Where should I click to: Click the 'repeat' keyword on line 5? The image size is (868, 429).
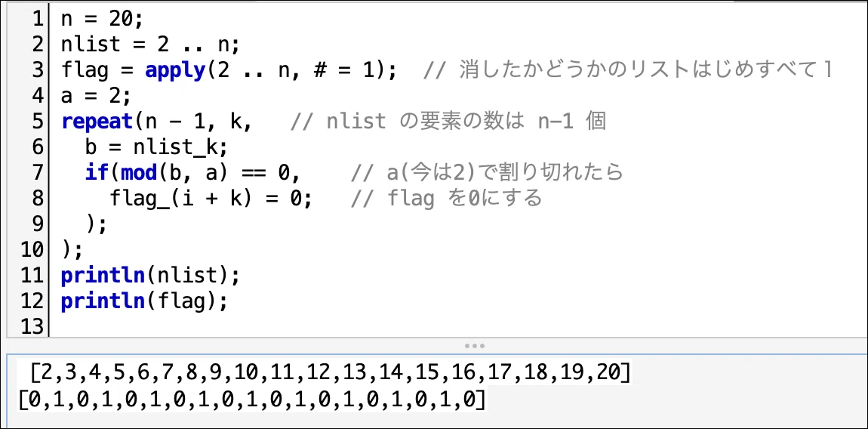(97, 122)
